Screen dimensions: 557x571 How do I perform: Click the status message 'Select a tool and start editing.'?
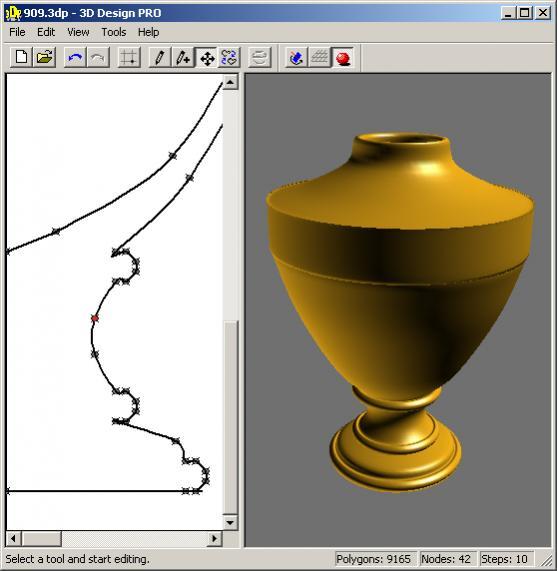[x=77, y=559]
